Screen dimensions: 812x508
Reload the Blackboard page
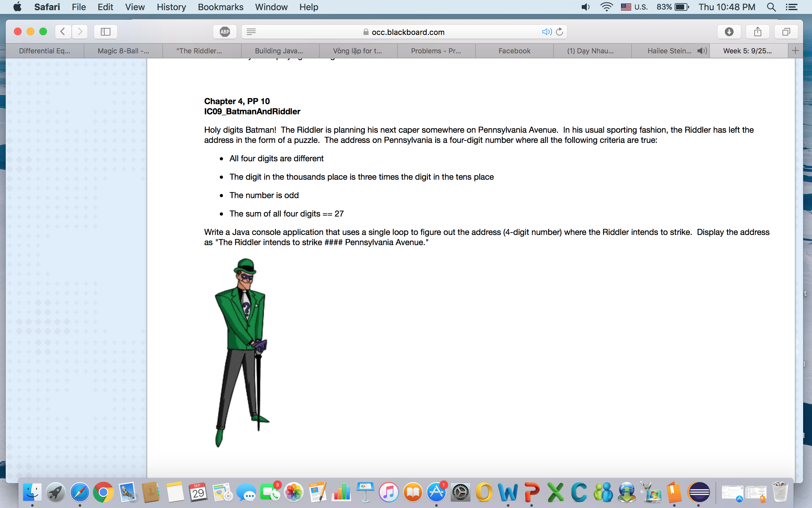point(560,31)
